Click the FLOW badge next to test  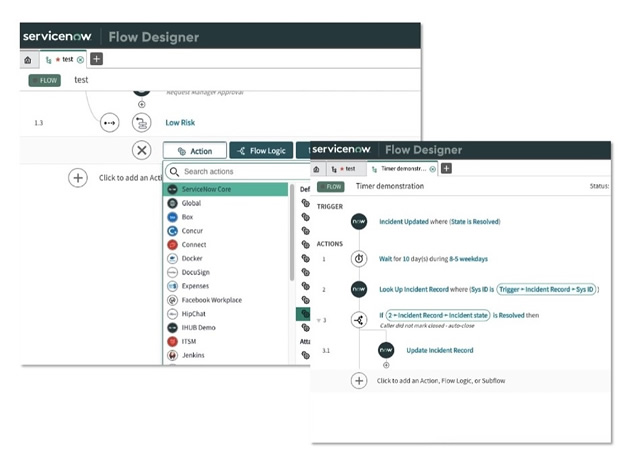pyautogui.click(x=45, y=80)
